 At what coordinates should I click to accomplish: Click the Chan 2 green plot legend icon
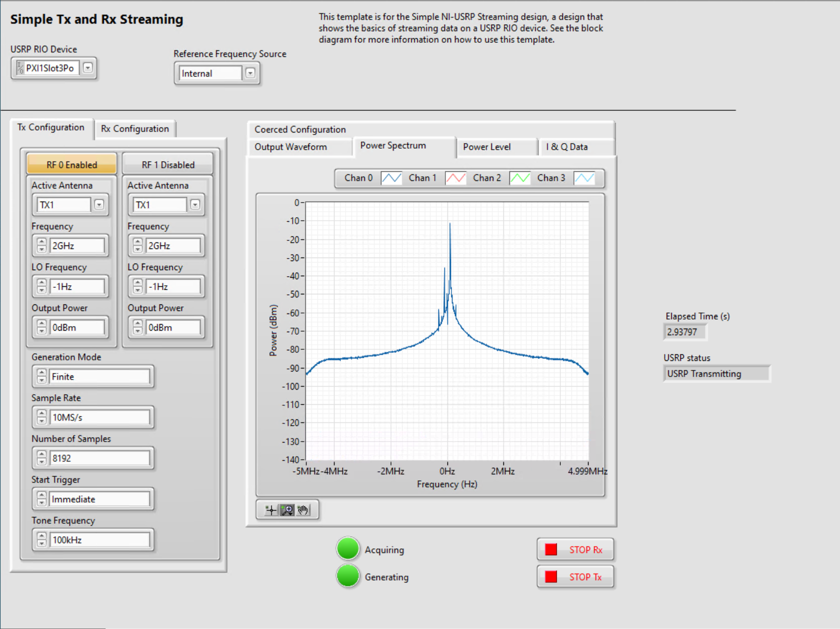pyautogui.click(x=520, y=178)
